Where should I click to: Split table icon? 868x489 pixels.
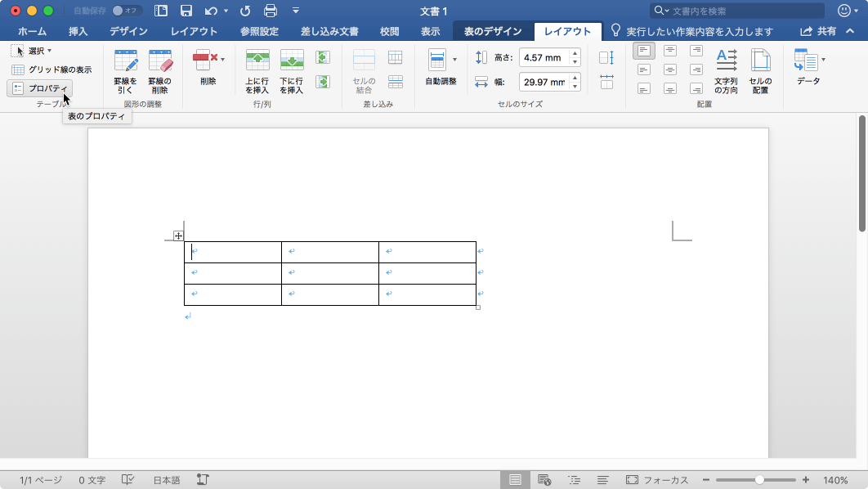(396, 82)
